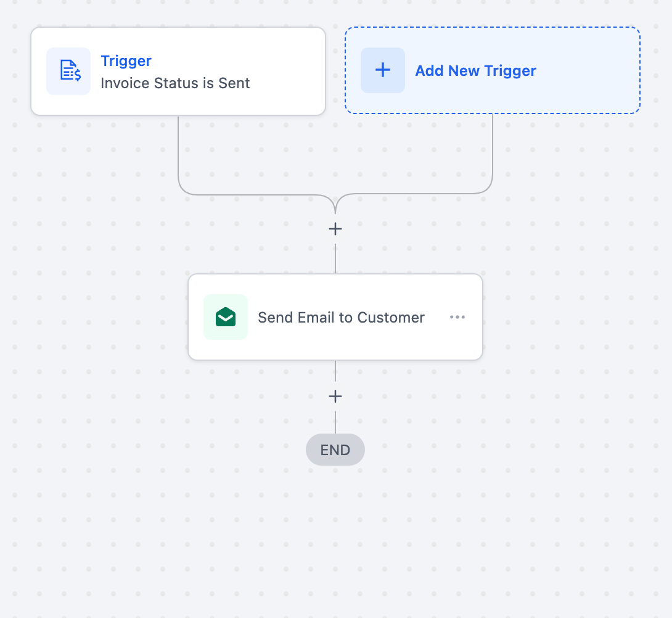The width and height of the screenshot is (672, 618).
Task: Click the curved connector below the Trigger card
Action: point(179,154)
